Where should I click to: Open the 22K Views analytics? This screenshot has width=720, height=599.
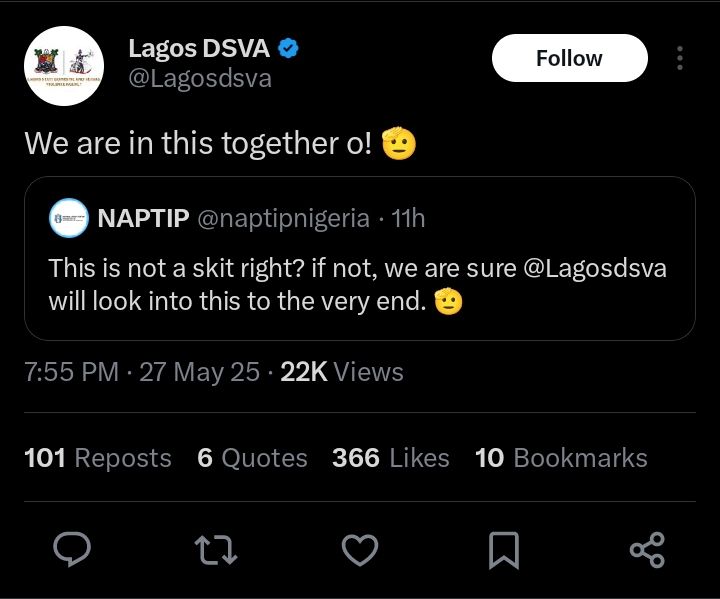click(x=342, y=372)
